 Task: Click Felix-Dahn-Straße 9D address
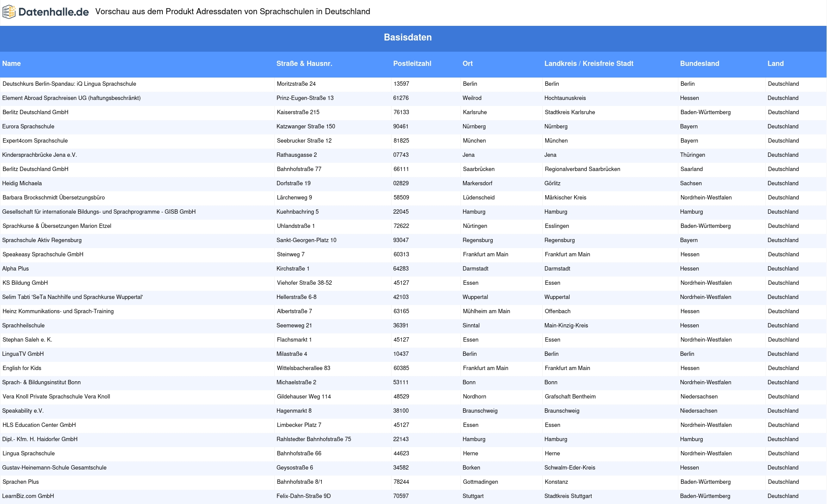pyautogui.click(x=304, y=496)
